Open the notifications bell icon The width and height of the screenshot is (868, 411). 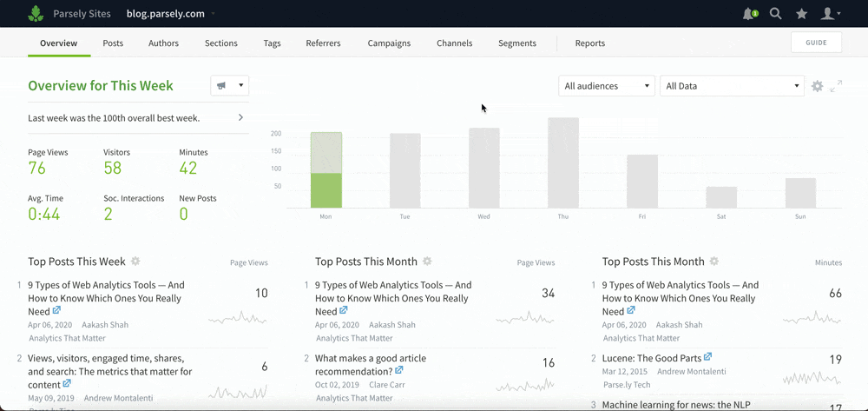pos(750,14)
